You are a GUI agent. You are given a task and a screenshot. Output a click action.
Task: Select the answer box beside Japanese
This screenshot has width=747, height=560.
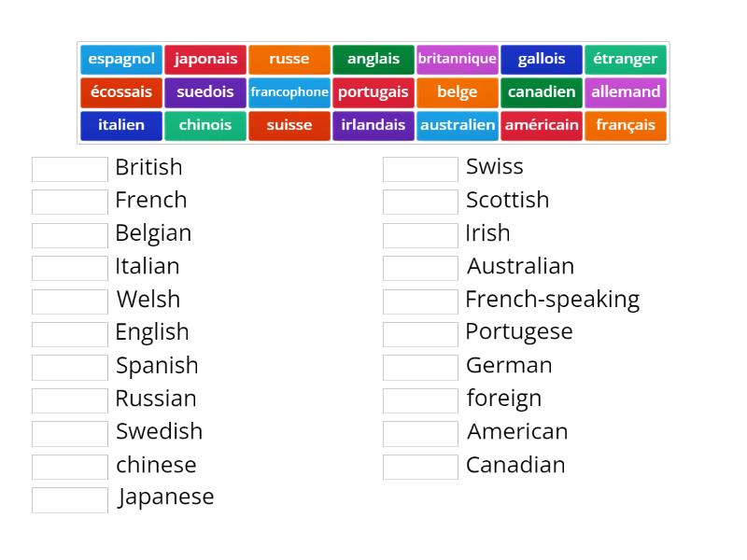[69, 498]
